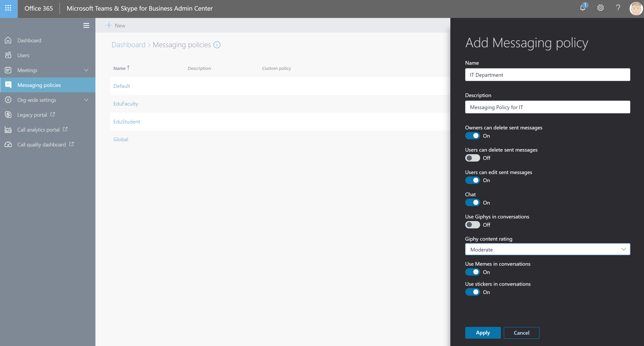Toggle Users can edit sent messages
Screen dimensions: 644x346
pos(472,180)
